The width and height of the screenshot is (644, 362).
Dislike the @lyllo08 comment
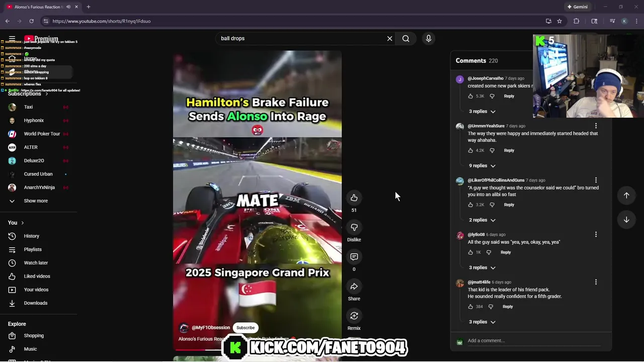[489, 252]
